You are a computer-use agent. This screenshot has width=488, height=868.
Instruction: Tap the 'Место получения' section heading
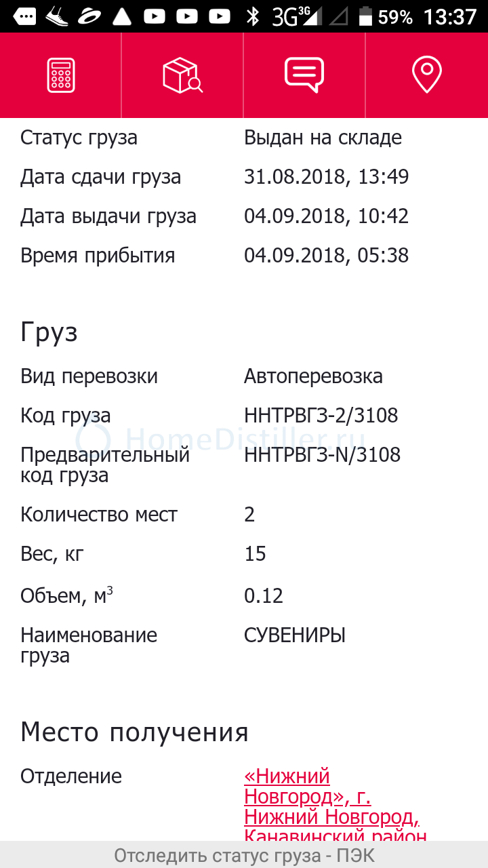pyautogui.click(x=134, y=732)
